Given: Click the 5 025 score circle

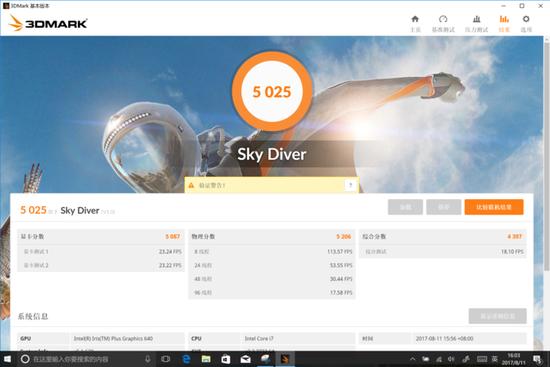Looking at the screenshot, I should click(x=272, y=92).
